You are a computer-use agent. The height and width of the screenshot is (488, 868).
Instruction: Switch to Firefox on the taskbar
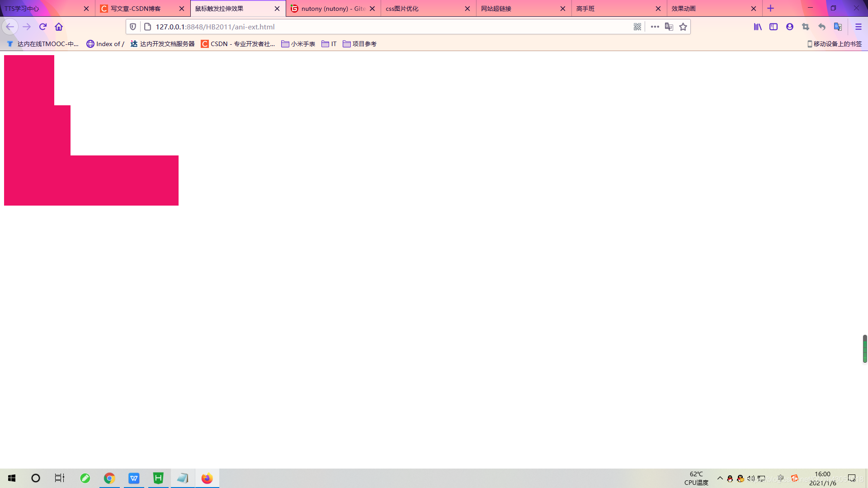(x=207, y=478)
